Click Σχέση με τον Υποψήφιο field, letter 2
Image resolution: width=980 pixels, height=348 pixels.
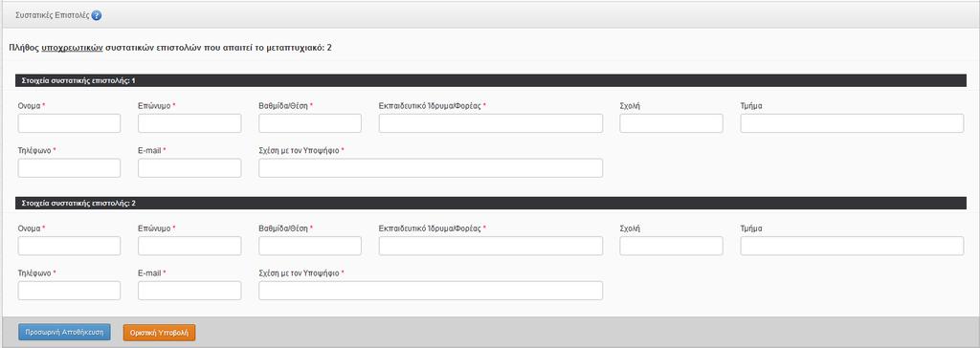click(431, 291)
